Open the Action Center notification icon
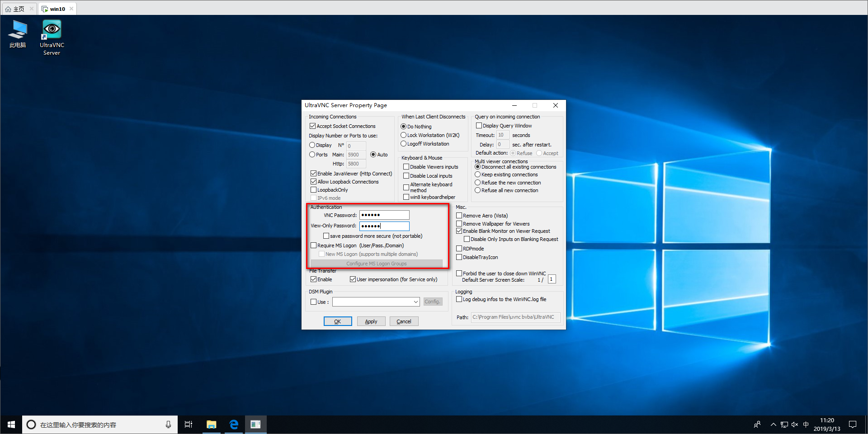 pos(853,425)
